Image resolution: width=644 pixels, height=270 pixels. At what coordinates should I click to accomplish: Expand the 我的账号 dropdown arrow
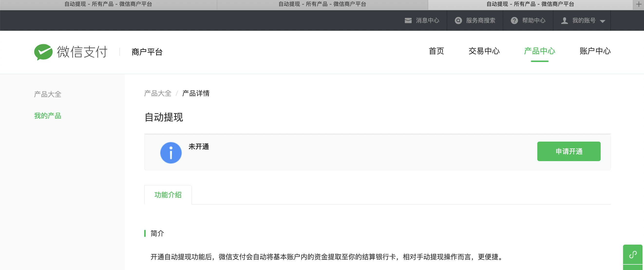coord(603,21)
